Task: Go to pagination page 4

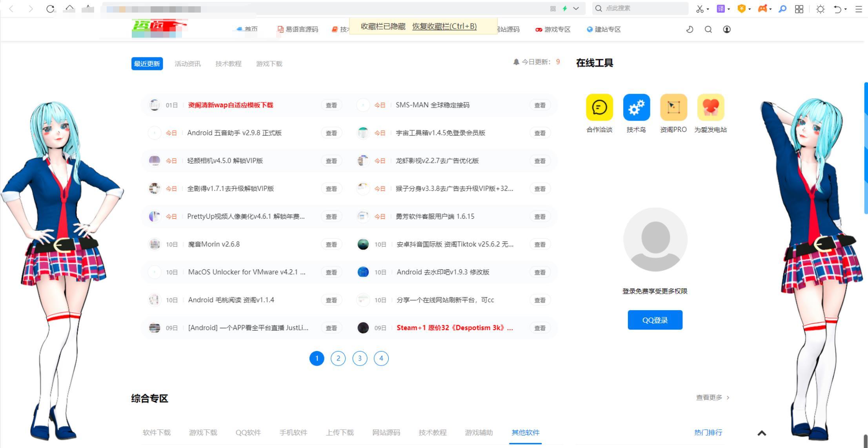Action: point(381,358)
